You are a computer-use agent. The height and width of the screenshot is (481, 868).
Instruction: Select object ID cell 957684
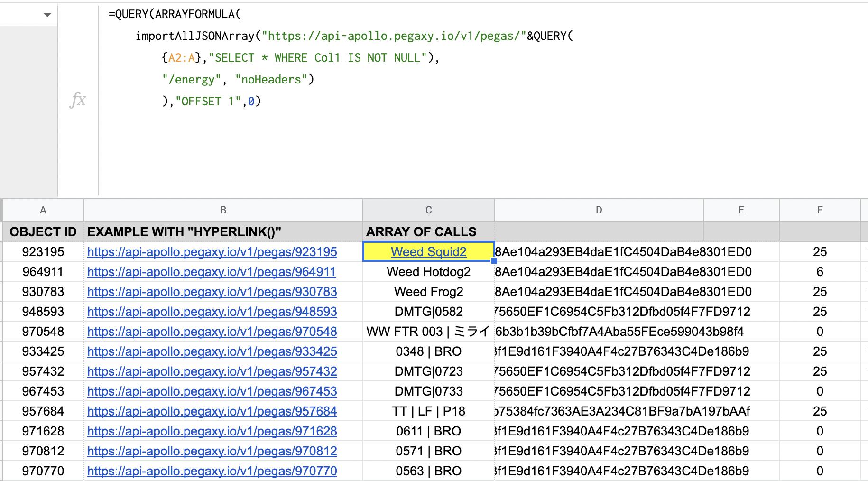(43, 411)
